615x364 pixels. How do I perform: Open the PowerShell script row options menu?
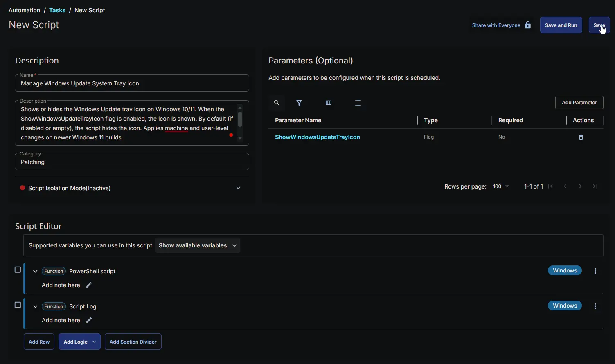[x=595, y=271]
